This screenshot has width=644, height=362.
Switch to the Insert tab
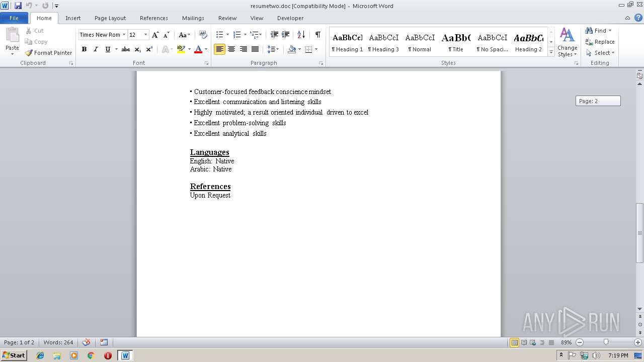click(73, 18)
